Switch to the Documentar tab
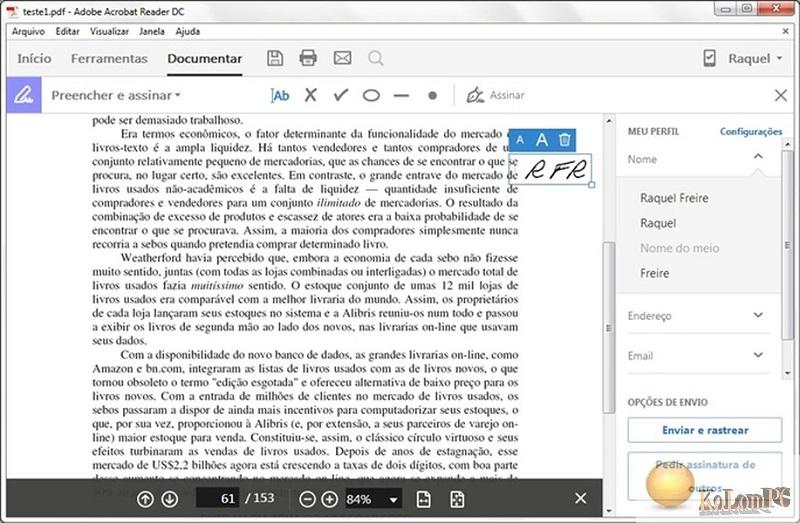The image size is (800, 523). click(x=205, y=59)
